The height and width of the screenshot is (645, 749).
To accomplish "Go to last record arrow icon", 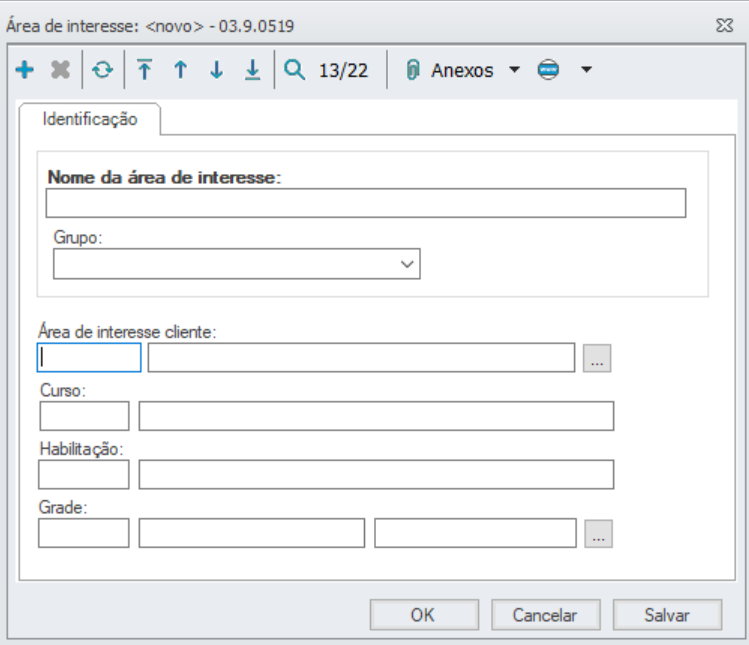I will (x=252, y=70).
